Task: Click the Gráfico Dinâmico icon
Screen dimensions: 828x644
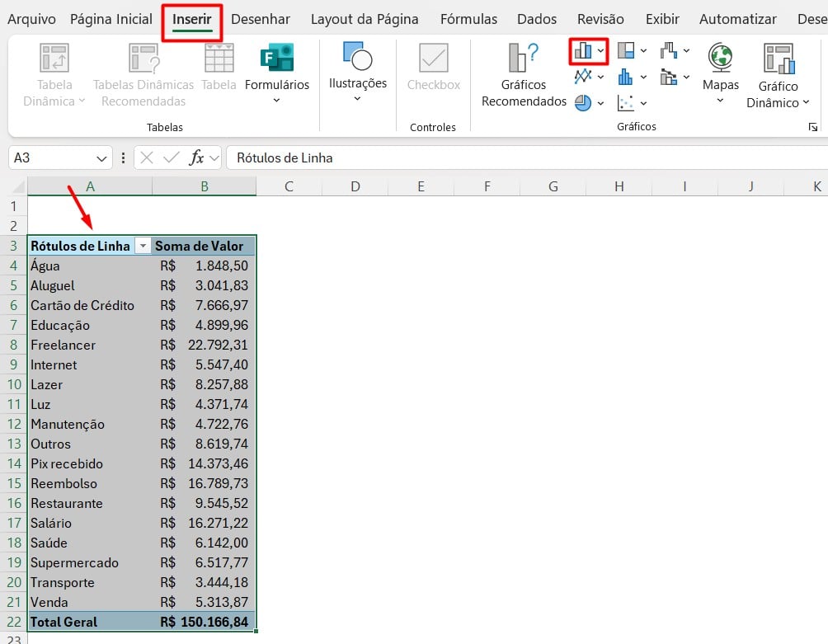Action: click(x=779, y=59)
